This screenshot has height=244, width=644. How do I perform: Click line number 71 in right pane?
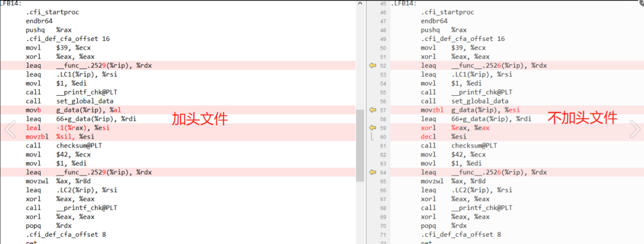pyautogui.click(x=383, y=234)
